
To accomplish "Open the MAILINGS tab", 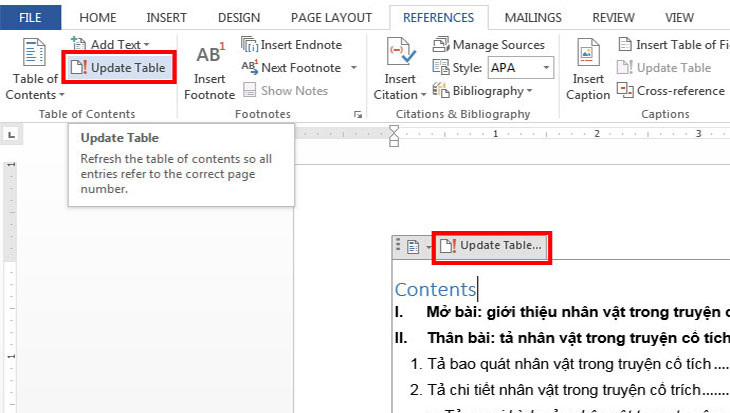I will [x=533, y=17].
